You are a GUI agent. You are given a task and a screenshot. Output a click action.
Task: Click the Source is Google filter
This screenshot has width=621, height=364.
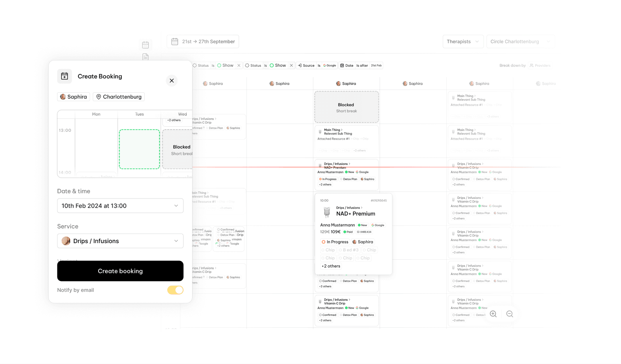pos(317,66)
